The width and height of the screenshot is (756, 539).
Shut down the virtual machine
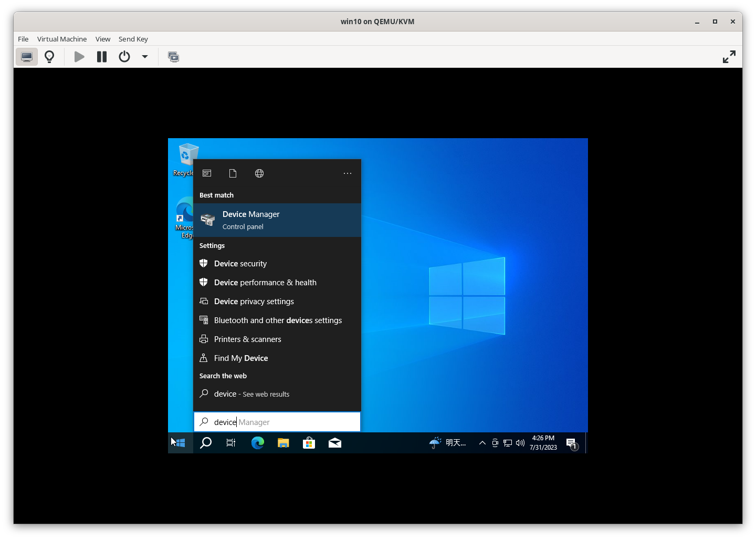[x=124, y=57]
